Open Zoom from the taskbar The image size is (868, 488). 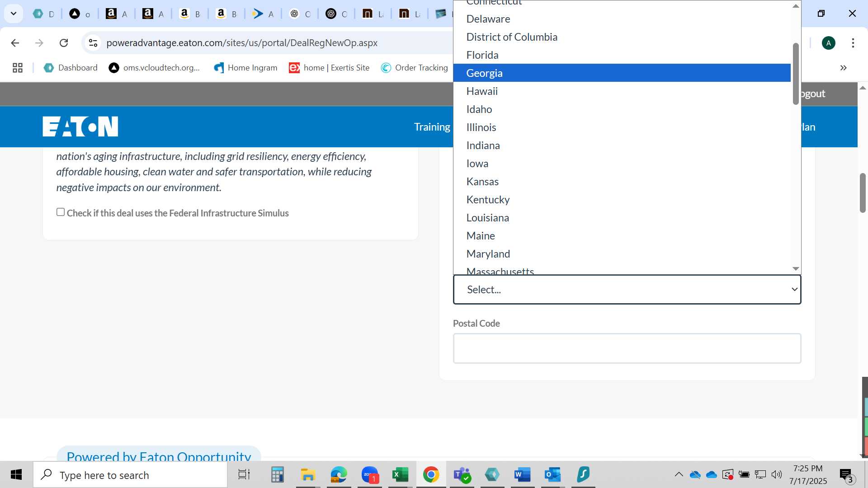click(x=370, y=475)
